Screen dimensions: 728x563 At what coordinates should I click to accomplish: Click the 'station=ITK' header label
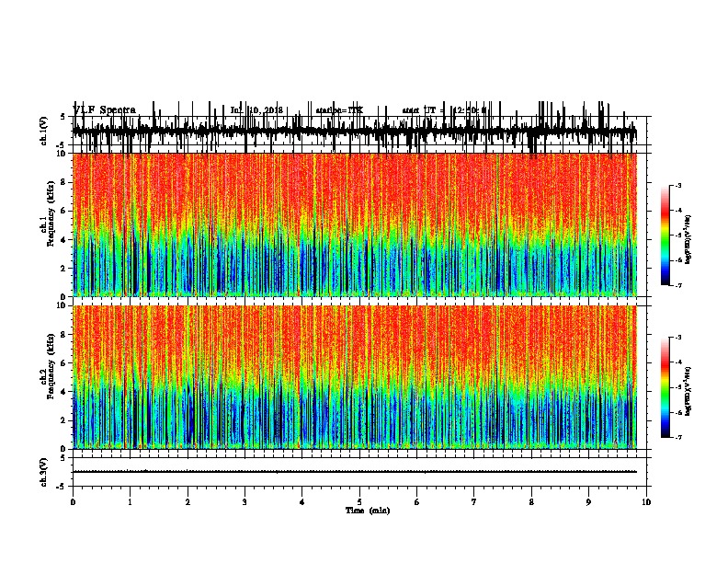click(339, 110)
